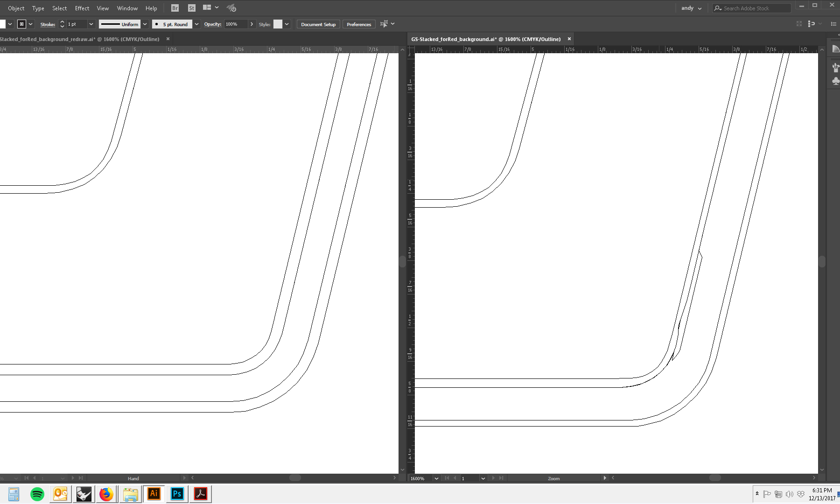The height and width of the screenshot is (504, 840).
Task: Click the Preferences button
Action: 359,24
